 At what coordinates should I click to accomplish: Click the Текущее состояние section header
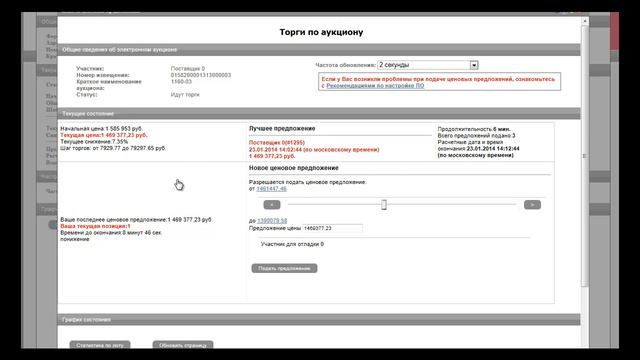tap(318, 113)
